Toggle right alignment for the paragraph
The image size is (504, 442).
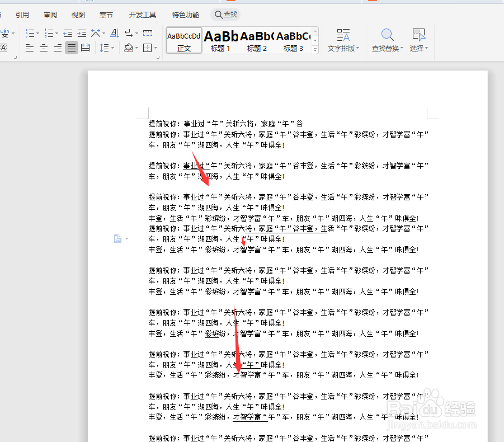tap(57, 49)
